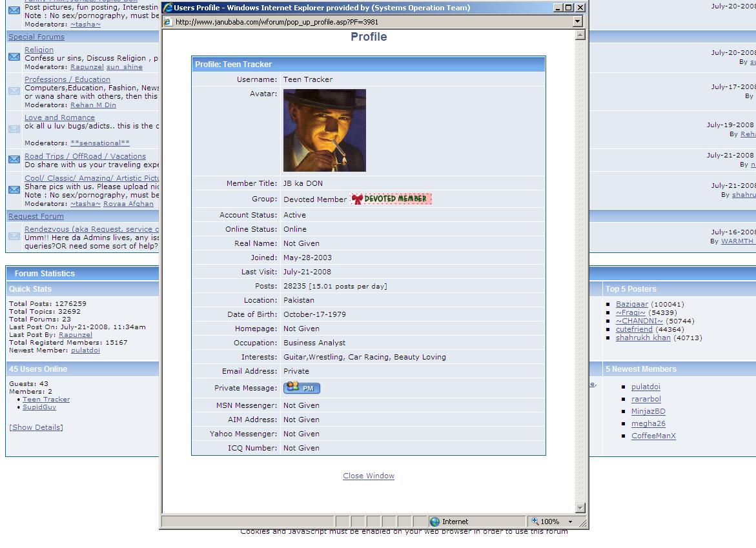Click the status bar resize grip

583,522
